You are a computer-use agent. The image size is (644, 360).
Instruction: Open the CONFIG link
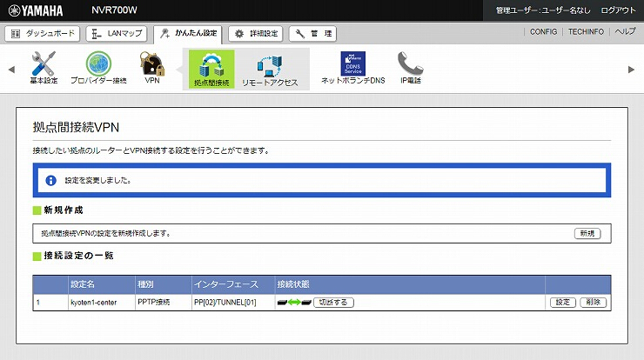pyautogui.click(x=543, y=31)
